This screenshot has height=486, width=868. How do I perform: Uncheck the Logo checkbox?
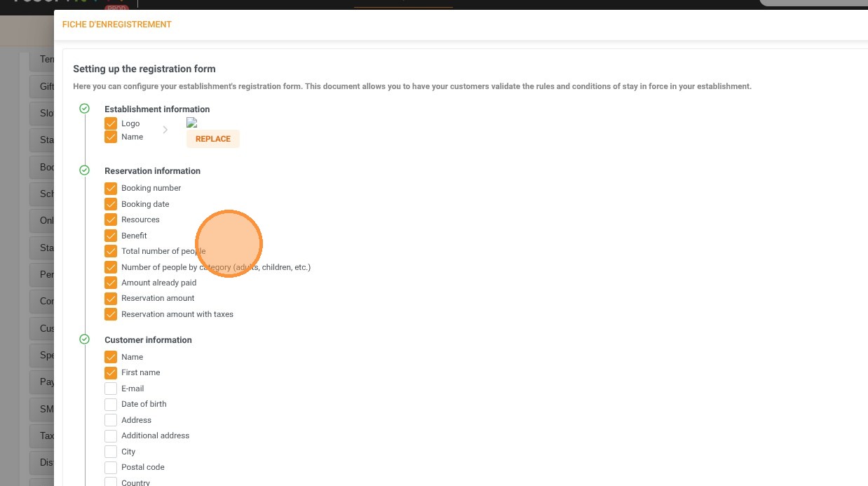point(111,123)
